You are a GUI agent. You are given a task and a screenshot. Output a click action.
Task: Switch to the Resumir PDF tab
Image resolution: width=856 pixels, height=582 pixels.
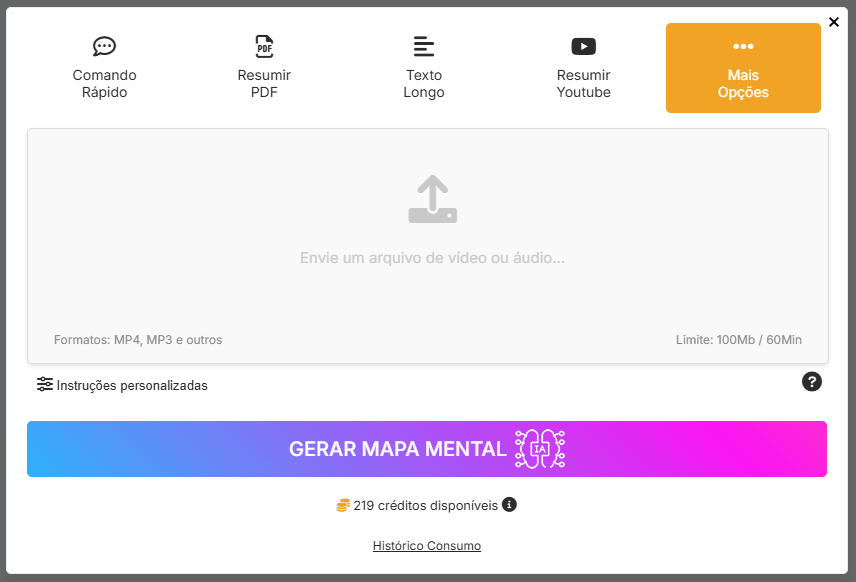pos(264,68)
